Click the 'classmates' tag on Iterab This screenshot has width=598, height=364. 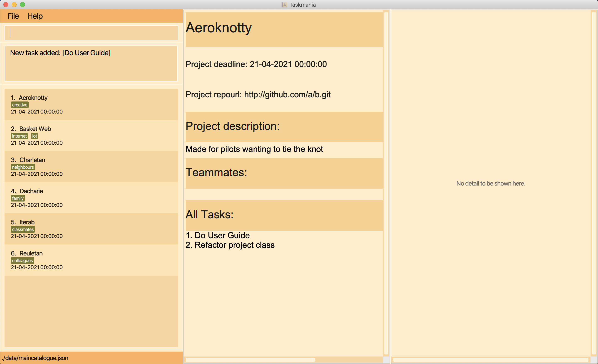tap(23, 229)
